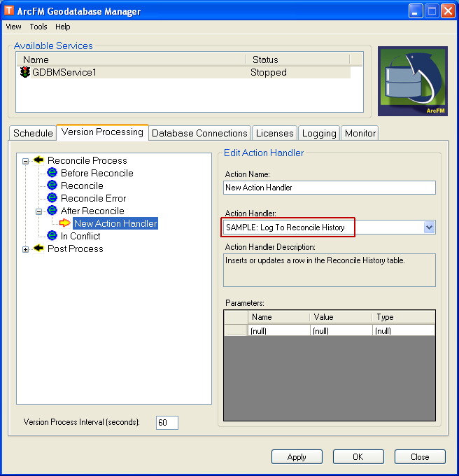The height and width of the screenshot is (476, 459).
Task: Click the Before Reconcile blue e icon
Action: [52, 173]
